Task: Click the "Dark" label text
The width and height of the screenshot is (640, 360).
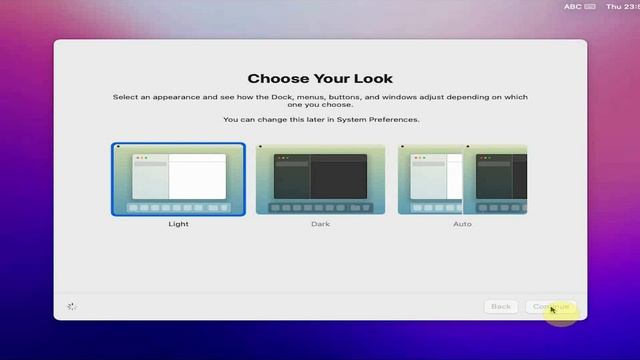Action: [320, 224]
